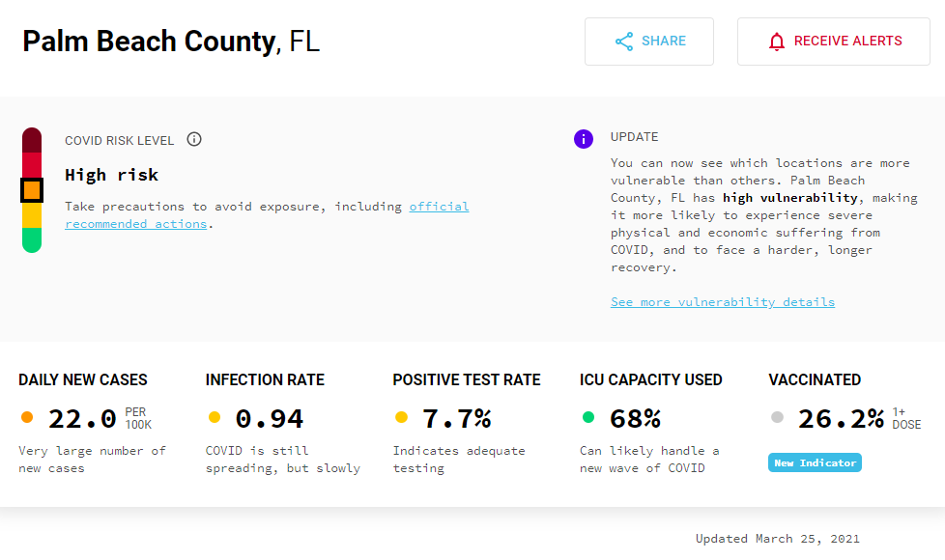Viewport: 945px width, 560px height.
Task: Open official recommended actions link
Action: tap(439, 207)
